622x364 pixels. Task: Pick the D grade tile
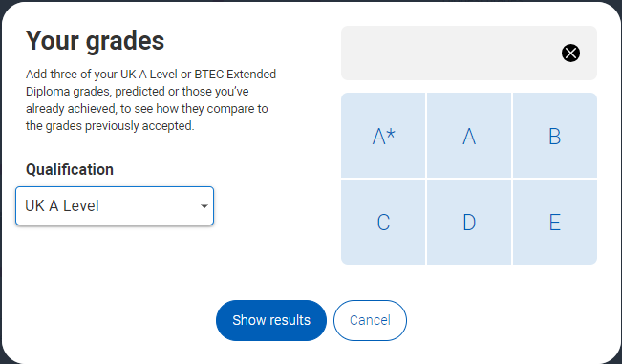(469, 222)
